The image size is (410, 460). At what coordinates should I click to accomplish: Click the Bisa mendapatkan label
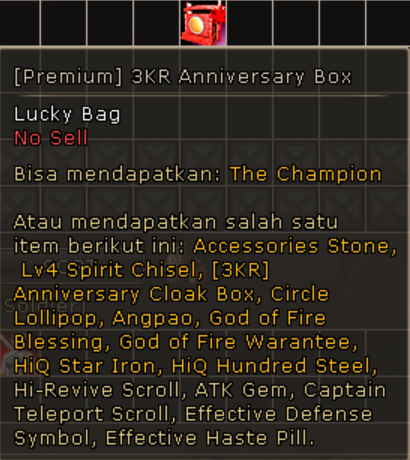click(117, 174)
